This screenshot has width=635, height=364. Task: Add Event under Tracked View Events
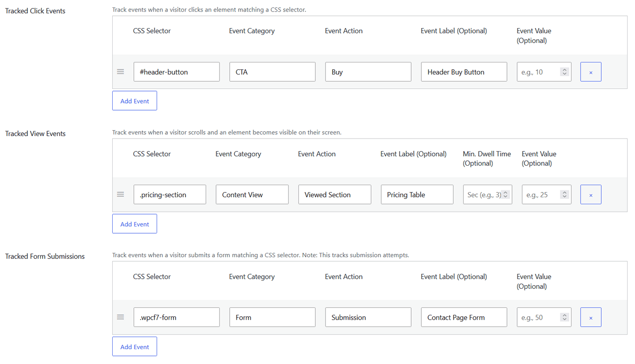[x=134, y=224]
